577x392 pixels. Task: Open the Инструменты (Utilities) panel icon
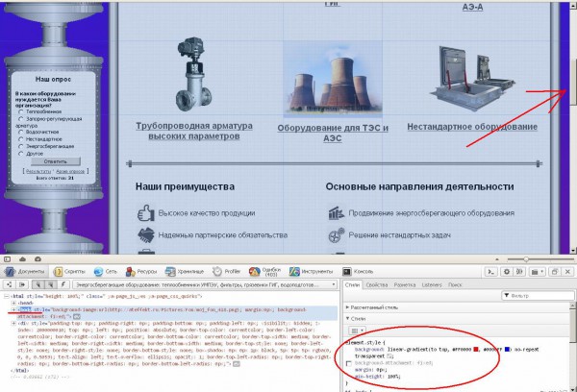pyautogui.click(x=294, y=272)
